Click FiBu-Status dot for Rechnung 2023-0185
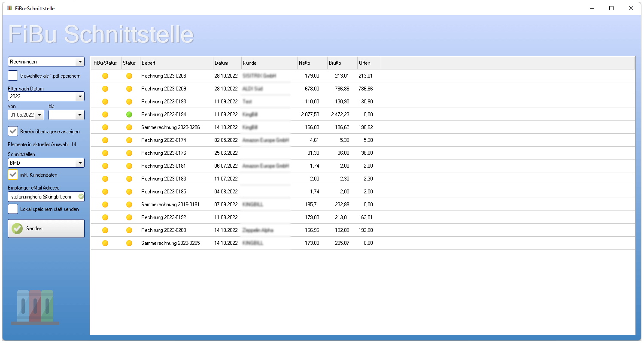This screenshot has width=644, height=343. pos(105,192)
